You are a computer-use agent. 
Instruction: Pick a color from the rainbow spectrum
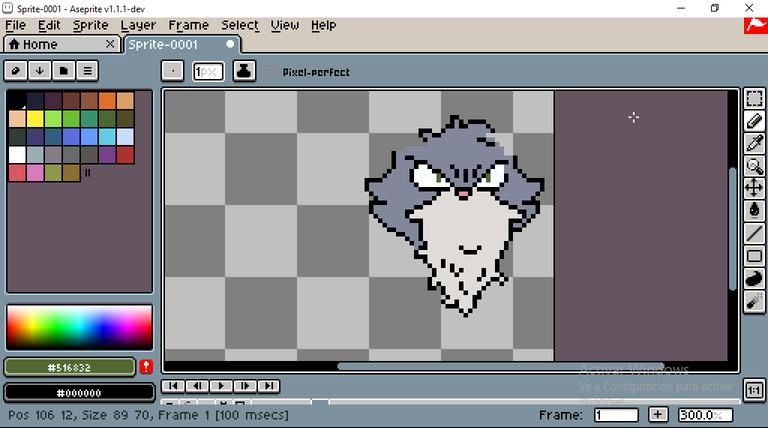pos(79,328)
